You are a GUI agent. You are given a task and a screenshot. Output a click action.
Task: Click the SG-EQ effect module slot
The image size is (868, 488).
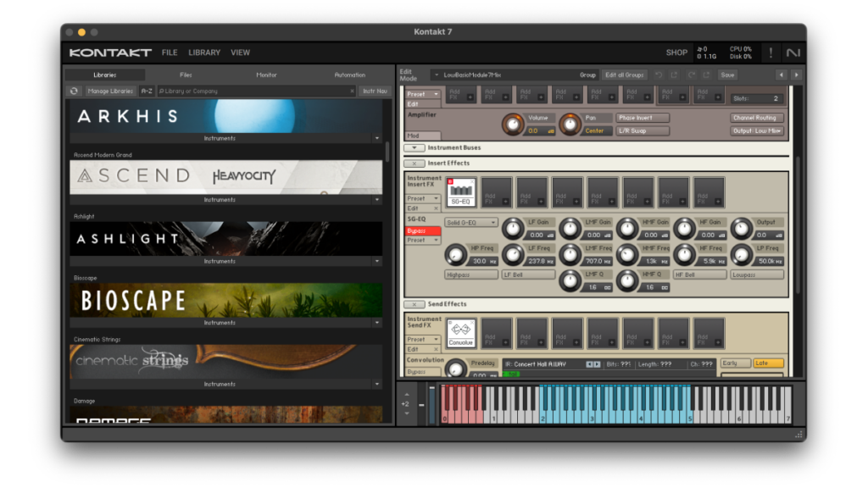click(x=461, y=192)
